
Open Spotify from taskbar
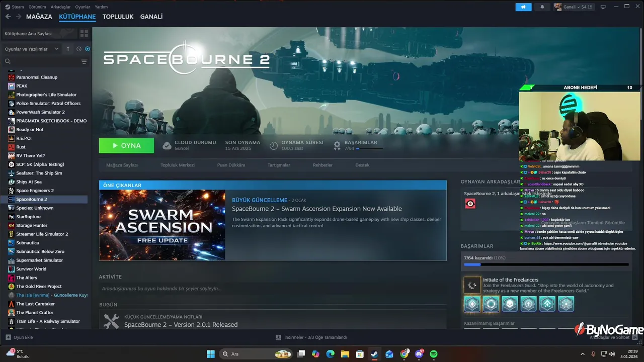pyautogui.click(x=434, y=354)
